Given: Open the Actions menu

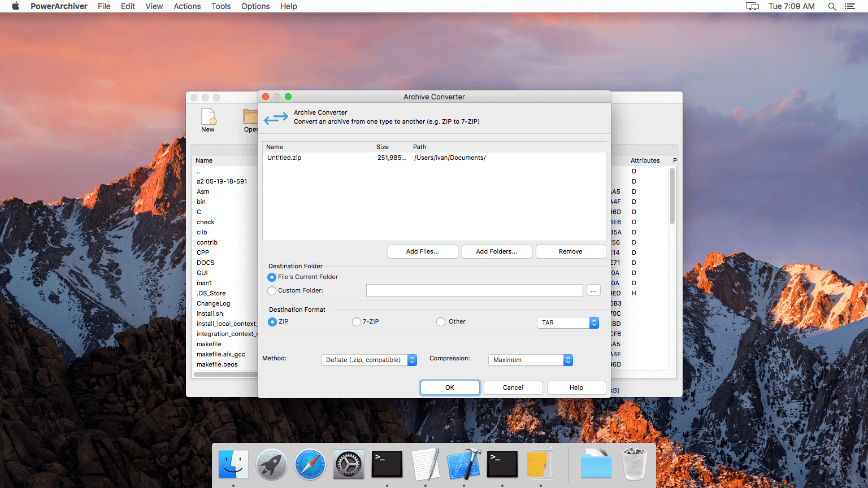Looking at the screenshot, I should pyautogui.click(x=187, y=6).
